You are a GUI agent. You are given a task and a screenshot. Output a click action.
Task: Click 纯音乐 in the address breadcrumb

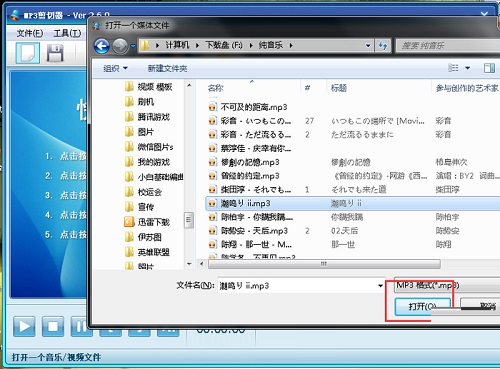[x=270, y=45]
